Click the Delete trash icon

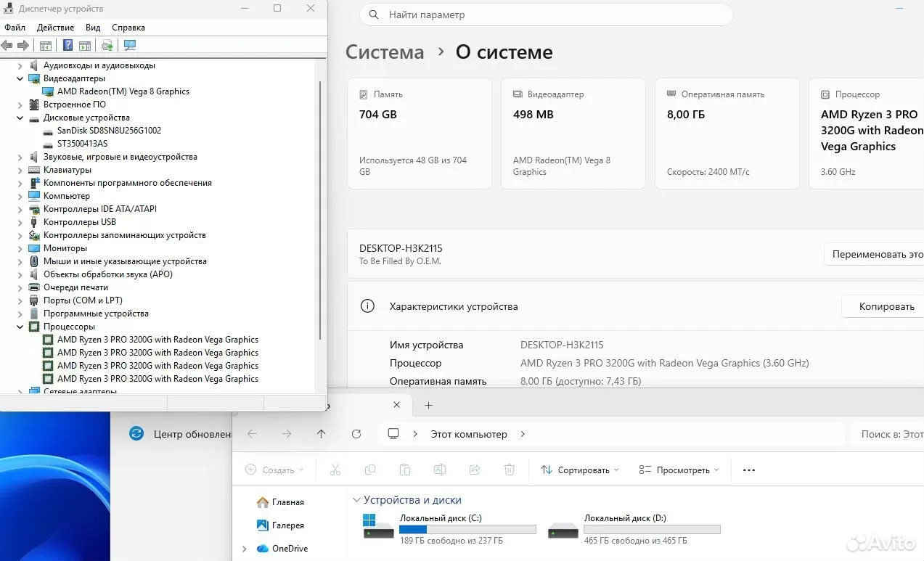click(x=510, y=470)
